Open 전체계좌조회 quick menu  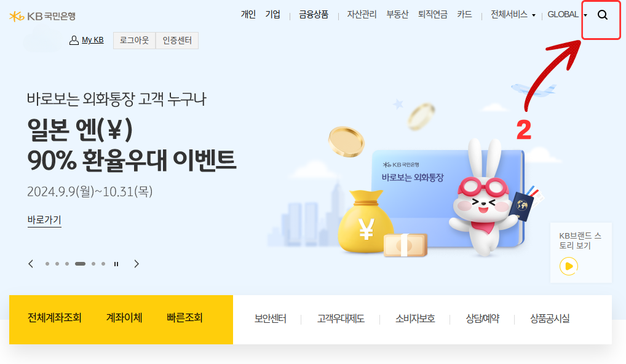(54, 318)
